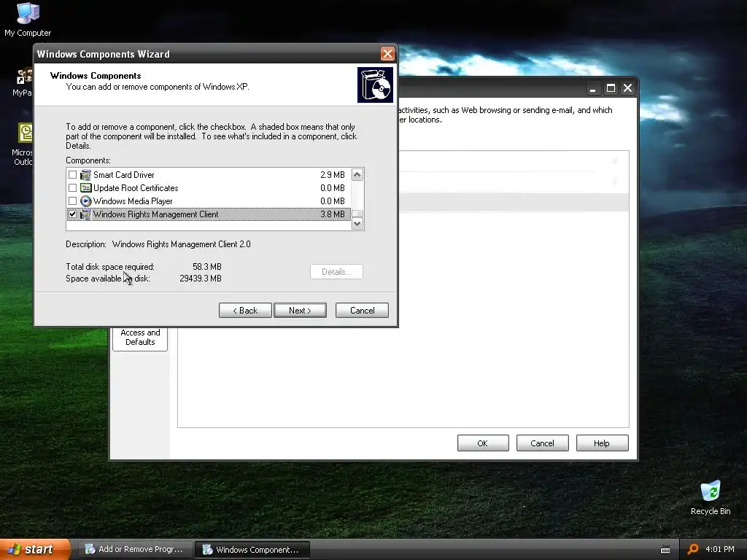Click the Rights Management Client icon
The height and width of the screenshot is (560, 747).
coord(86,214)
